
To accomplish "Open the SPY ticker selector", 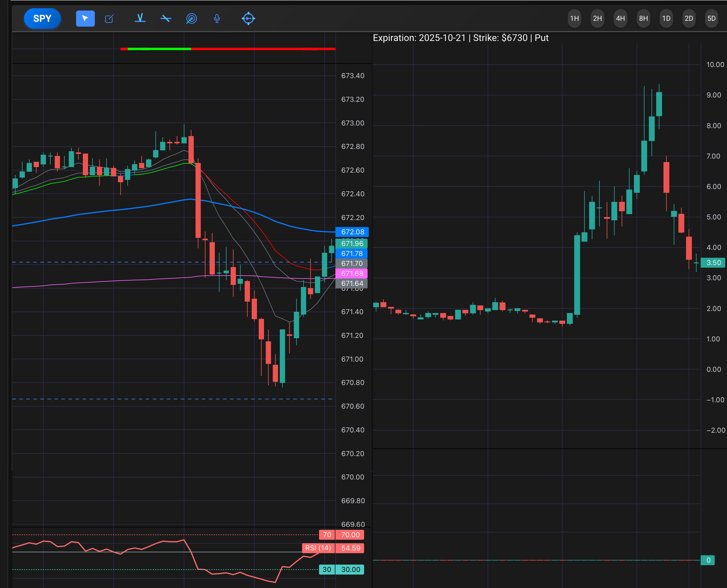I will pos(42,18).
